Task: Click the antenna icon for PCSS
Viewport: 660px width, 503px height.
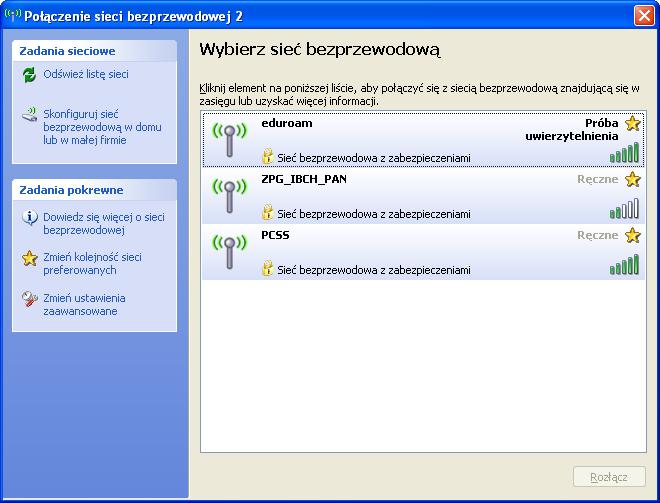Action: (x=229, y=251)
